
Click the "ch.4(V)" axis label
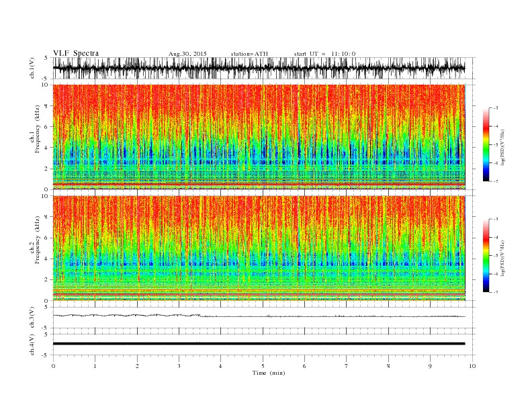click(32, 345)
